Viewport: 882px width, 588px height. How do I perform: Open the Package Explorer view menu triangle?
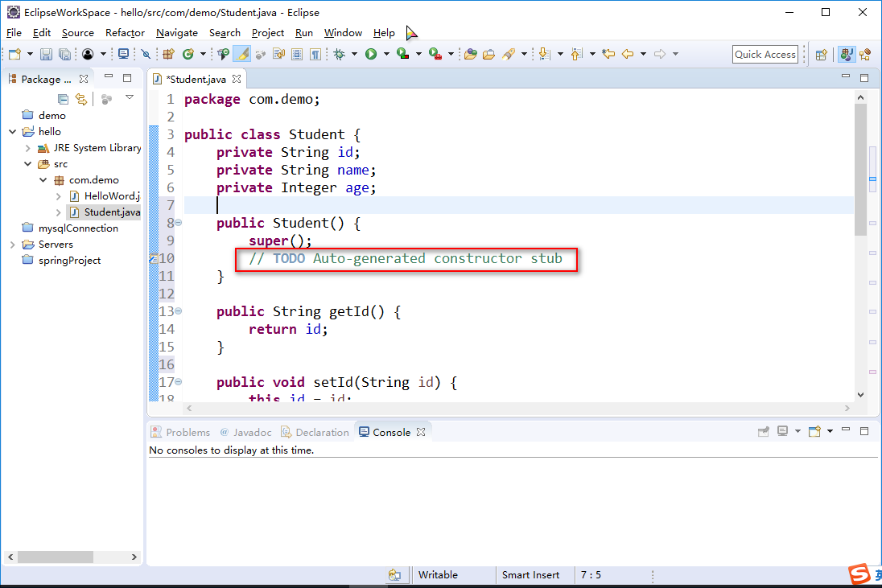tap(130, 98)
